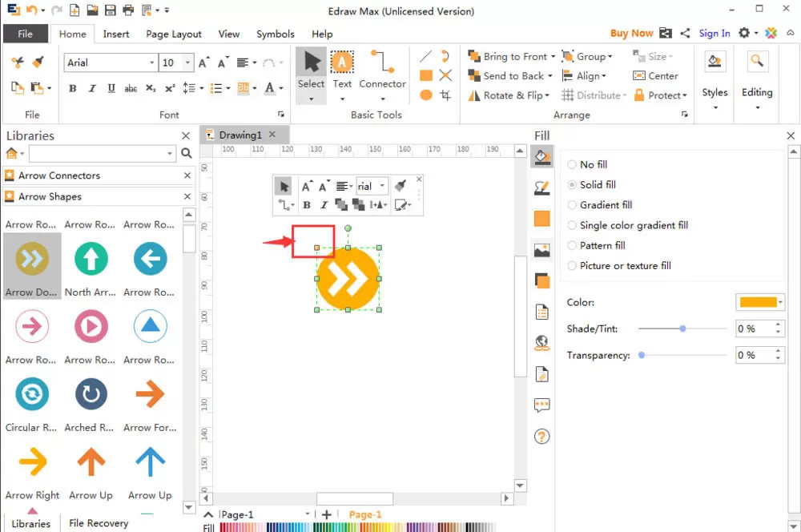This screenshot has height=532, width=801.
Task: Open the Protect dropdown
Action: tap(660, 95)
